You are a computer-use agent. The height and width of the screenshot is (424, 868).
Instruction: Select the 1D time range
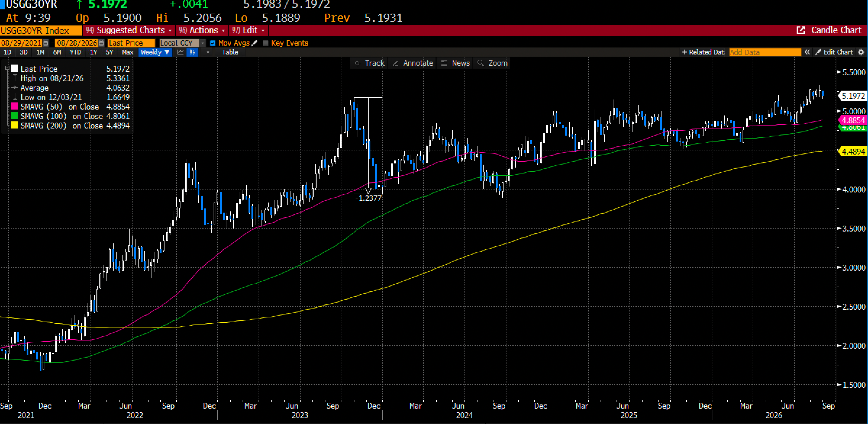[x=7, y=52]
